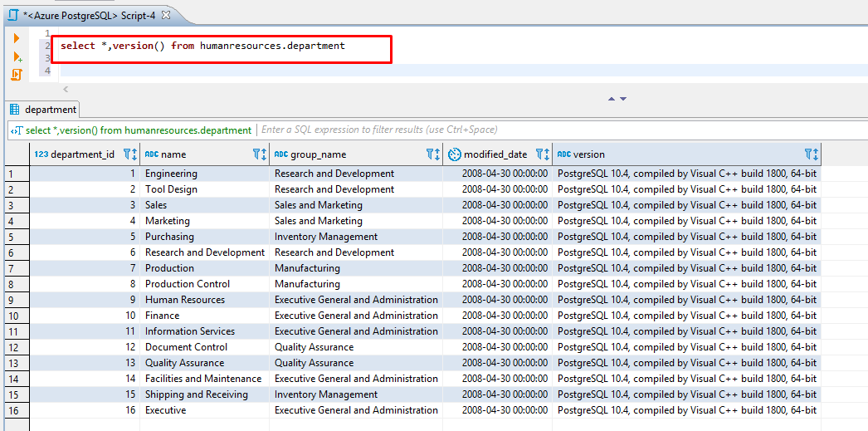Click the department_id numeric type icon

41,154
